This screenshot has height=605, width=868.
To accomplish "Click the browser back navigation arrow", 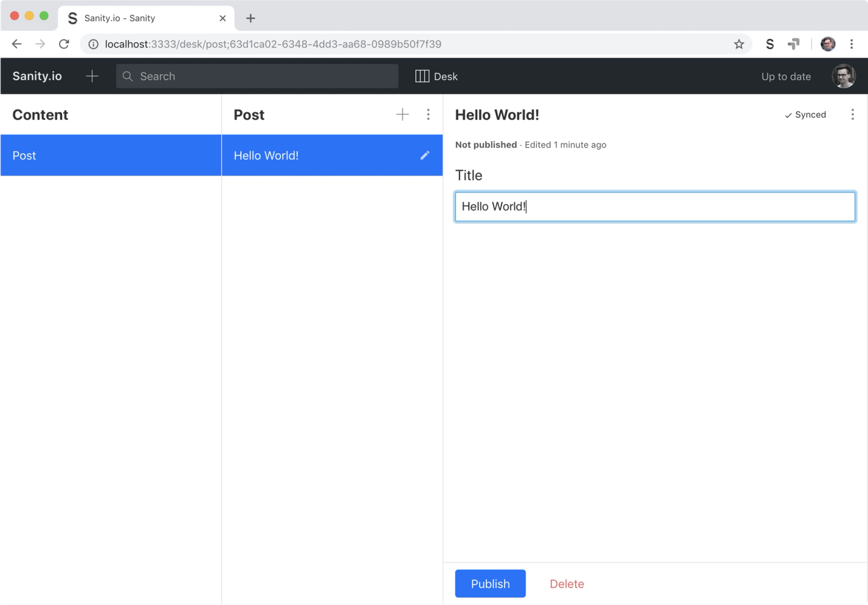I will [16, 43].
